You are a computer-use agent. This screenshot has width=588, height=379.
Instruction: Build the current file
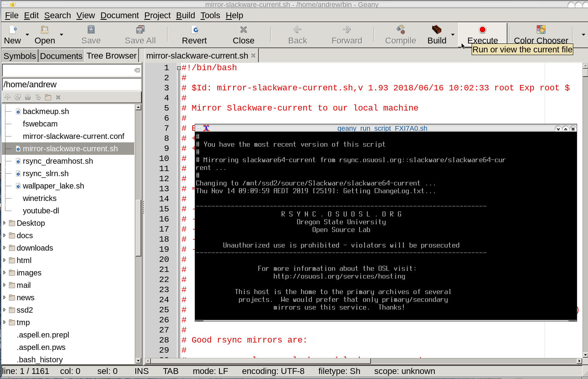(x=437, y=35)
